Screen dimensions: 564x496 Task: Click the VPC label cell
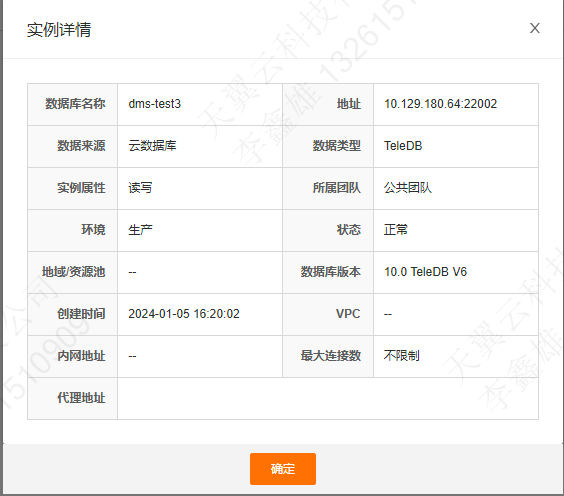[328, 314]
